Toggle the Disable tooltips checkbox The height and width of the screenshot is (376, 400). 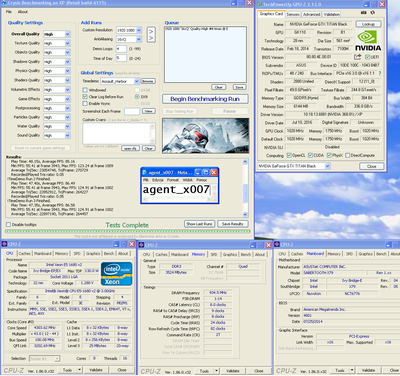tap(9, 224)
